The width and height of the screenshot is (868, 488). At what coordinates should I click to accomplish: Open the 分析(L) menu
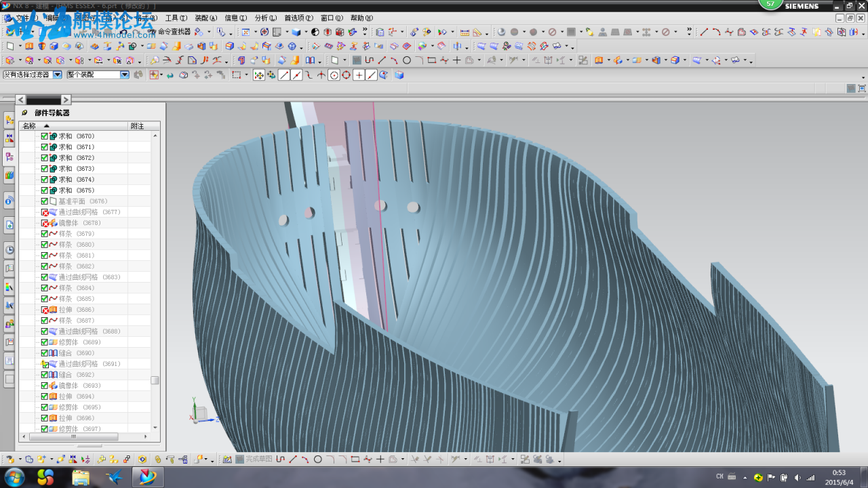(266, 18)
